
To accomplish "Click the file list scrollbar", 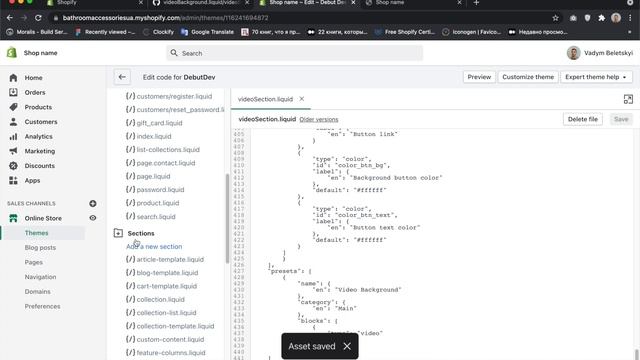I will pyautogui.click(x=227, y=218).
